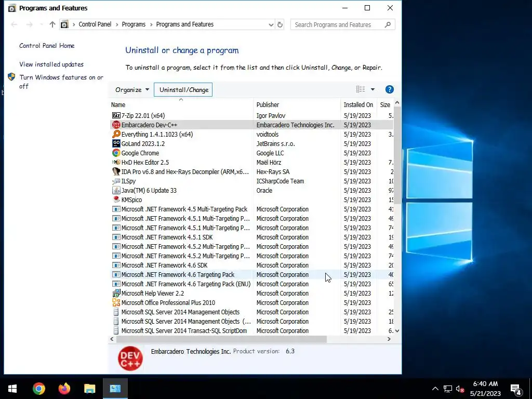
Task: Click the Microsoft Help Viewer 2.2 icon
Action: click(116, 293)
